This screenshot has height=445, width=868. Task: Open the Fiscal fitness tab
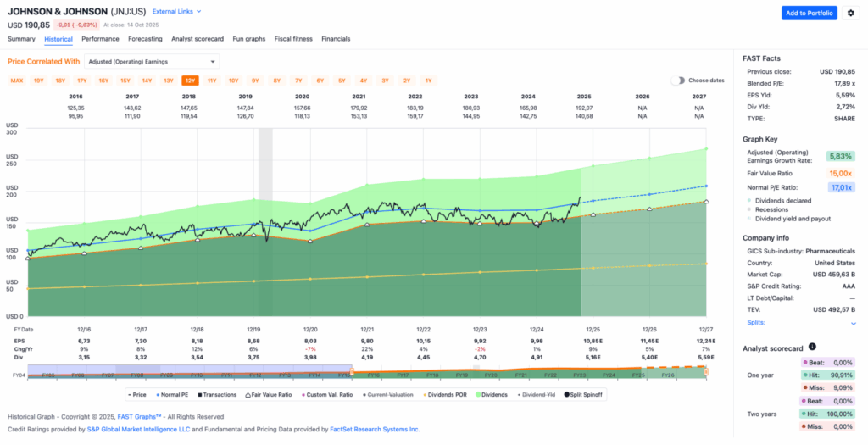coord(293,39)
